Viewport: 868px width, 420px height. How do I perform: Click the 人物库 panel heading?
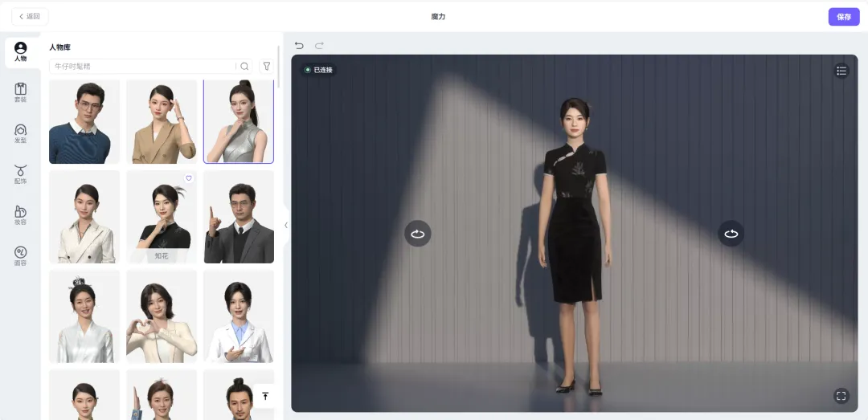(59, 47)
